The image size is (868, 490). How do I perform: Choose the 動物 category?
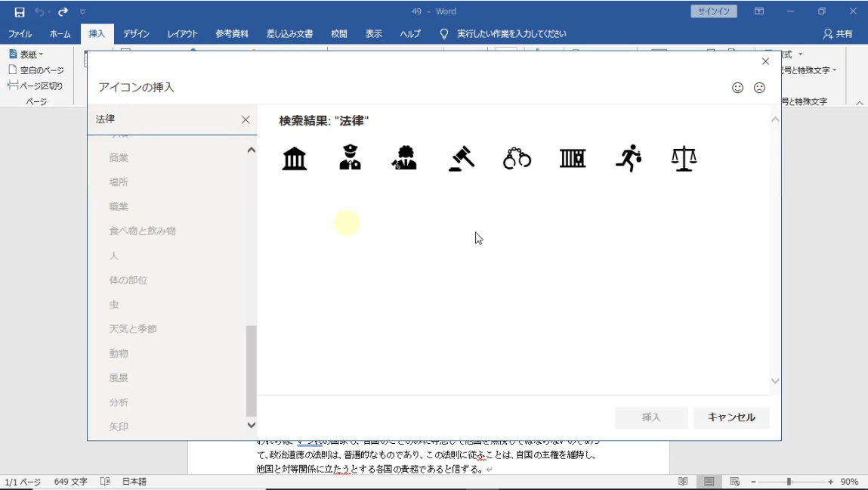point(119,353)
